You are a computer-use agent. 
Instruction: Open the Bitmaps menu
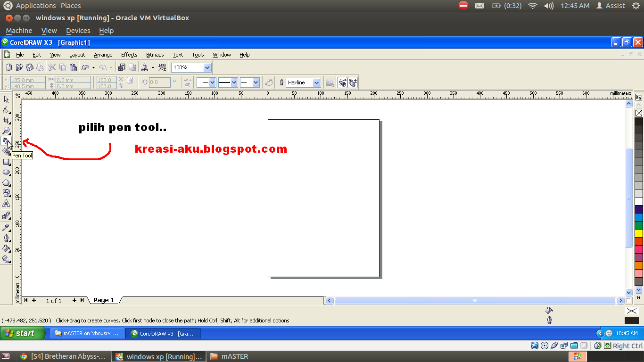(155, 55)
